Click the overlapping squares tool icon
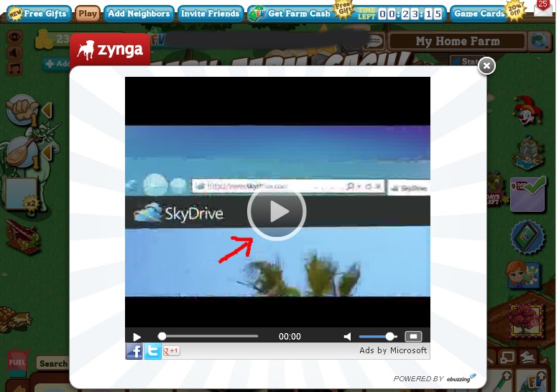The height and width of the screenshot is (392, 559). 507,357
